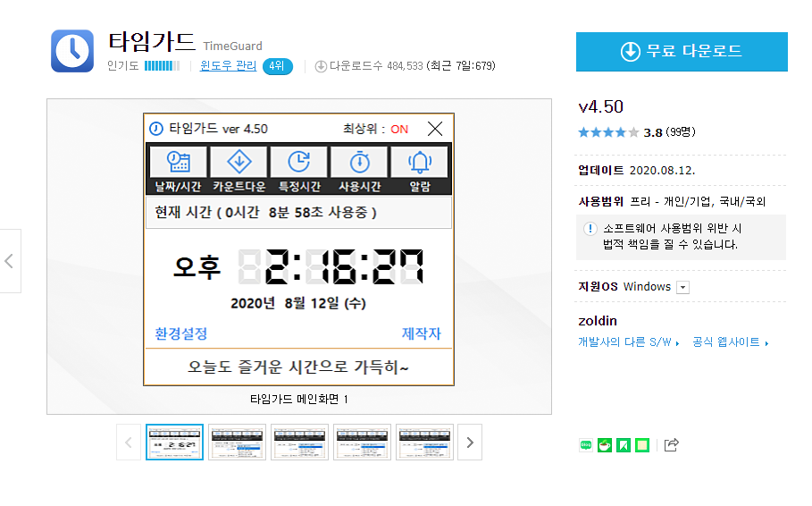Go back in thumbnail strip left arrow

[129, 443]
